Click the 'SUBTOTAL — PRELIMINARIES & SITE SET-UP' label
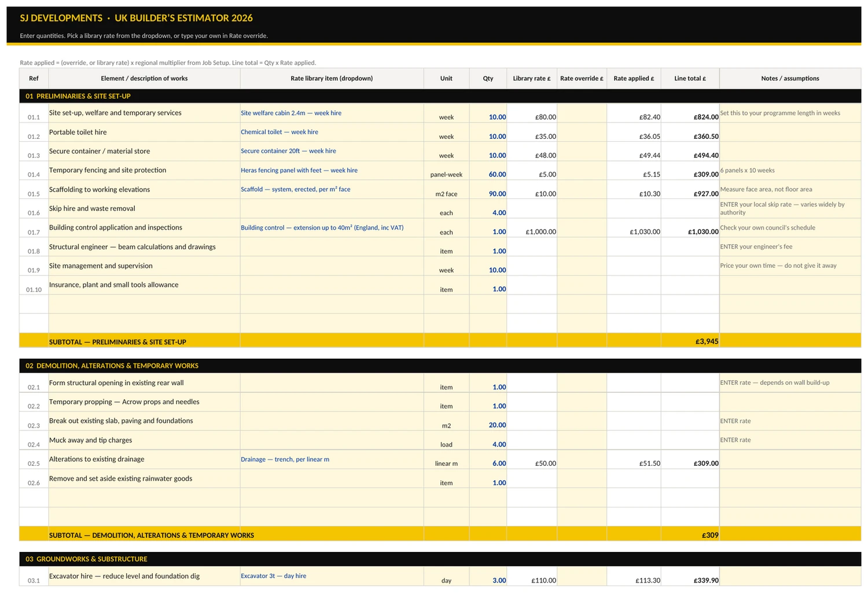This screenshot has height=608, width=868. click(x=117, y=342)
